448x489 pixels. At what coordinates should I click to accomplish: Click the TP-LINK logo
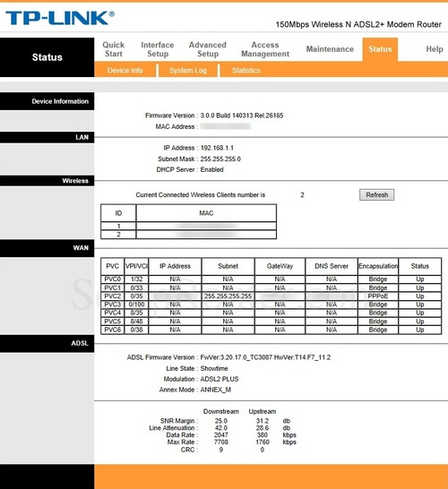pyautogui.click(x=60, y=18)
